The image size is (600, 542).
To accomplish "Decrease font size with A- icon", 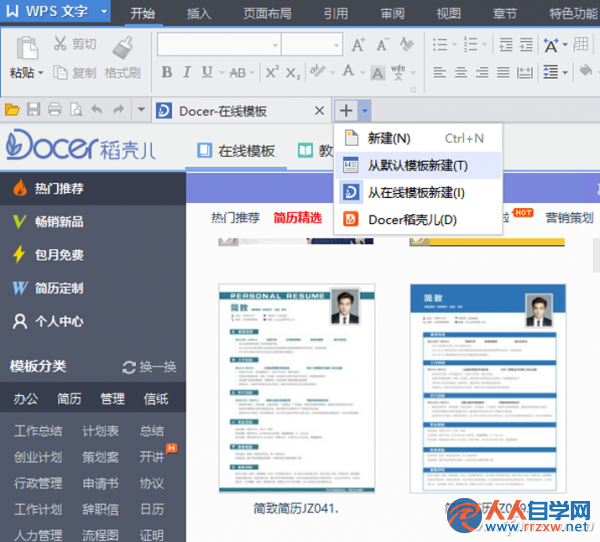I will pyautogui.click(x=383, y=45).
